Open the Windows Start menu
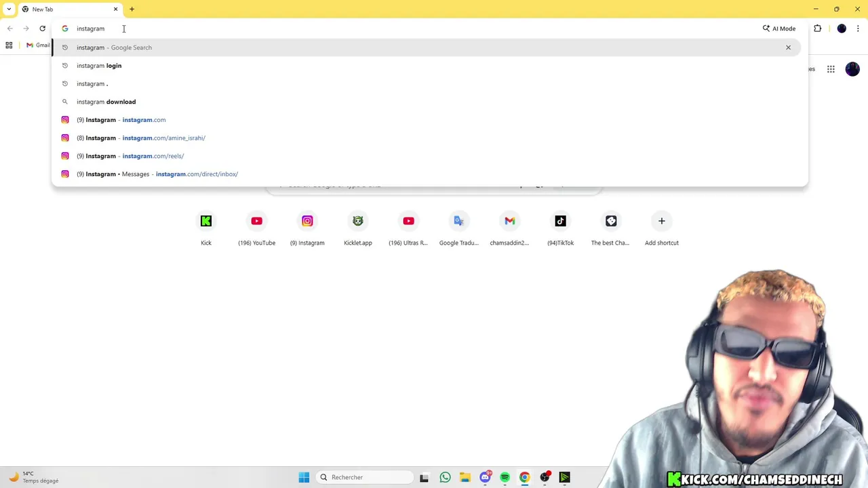The height and width of the screenshot is (488, 868). pyautogui.click(x=304, y=477)
